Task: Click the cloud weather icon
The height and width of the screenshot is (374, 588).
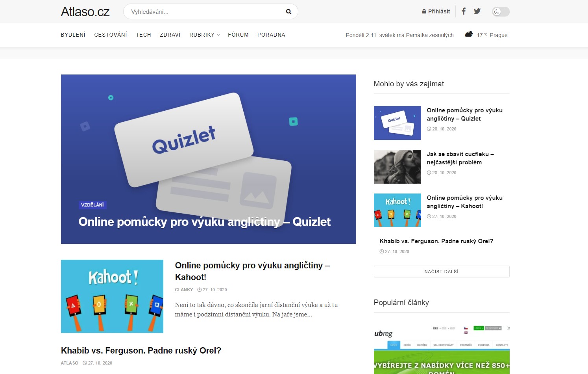Action: point(469,34)
